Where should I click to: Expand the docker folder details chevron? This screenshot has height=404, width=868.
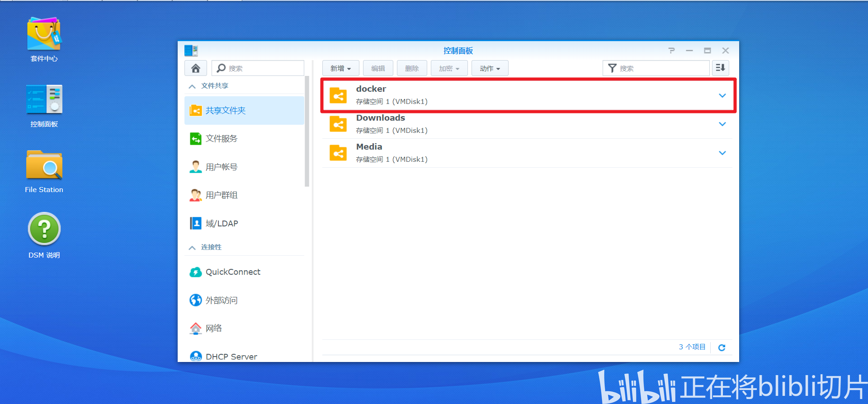point(722,95)
